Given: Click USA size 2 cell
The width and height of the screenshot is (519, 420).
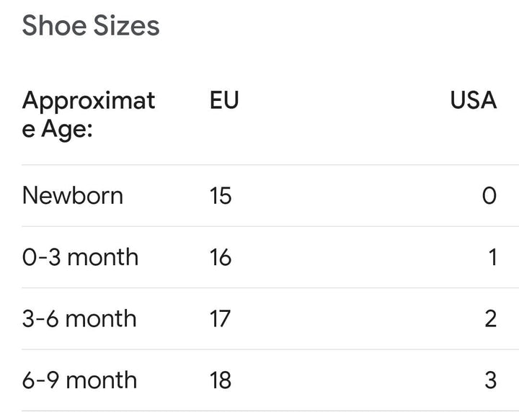Looking at the screenshot, I should coord(490,318).
